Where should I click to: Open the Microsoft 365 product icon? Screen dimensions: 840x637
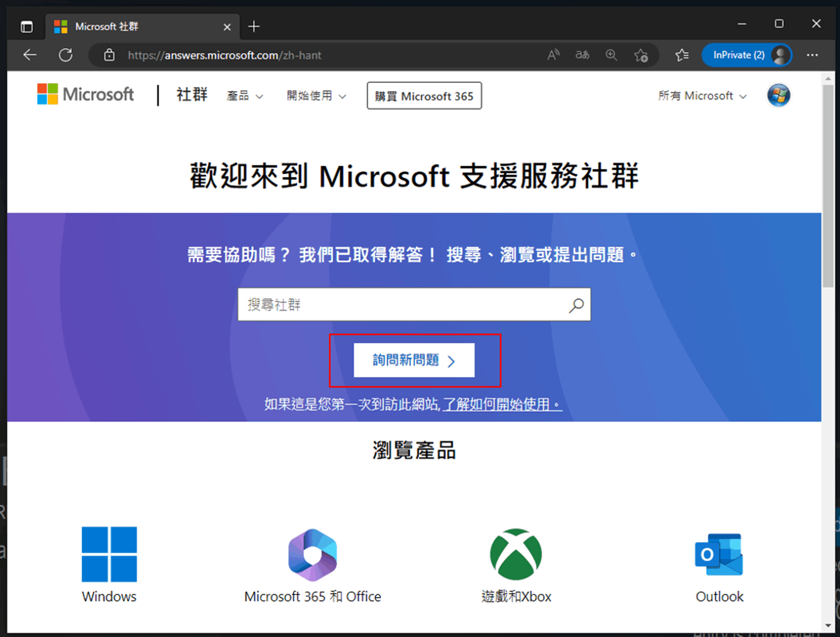312,554
